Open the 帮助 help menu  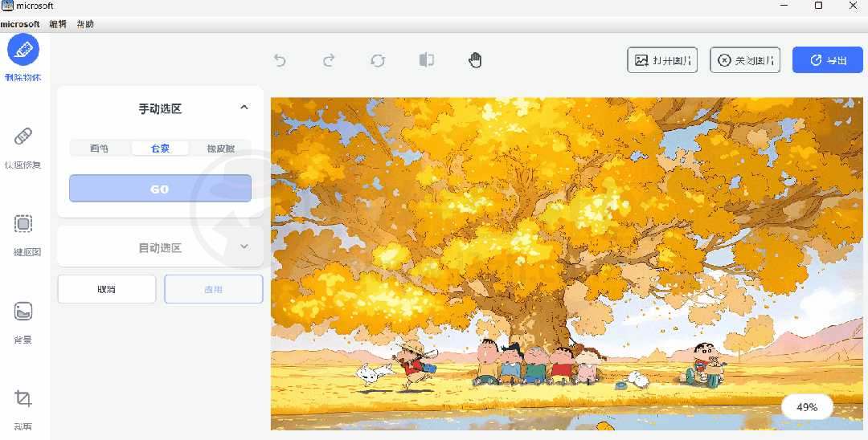point(85,24)
